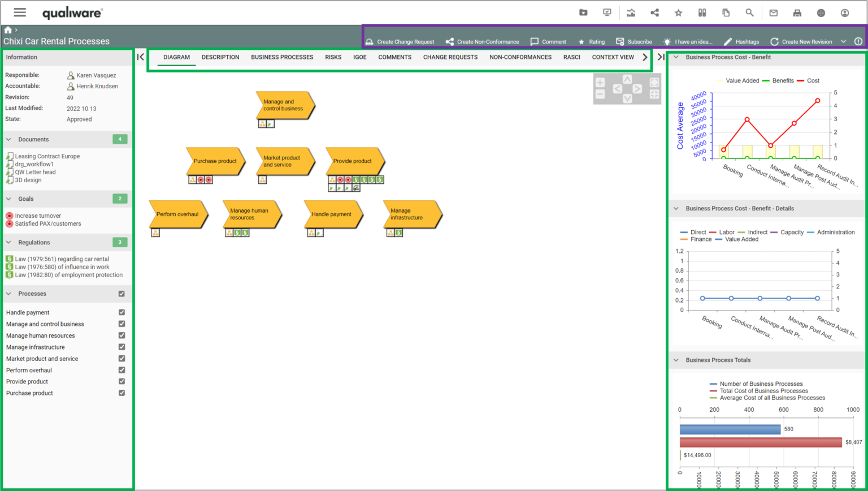Uncheck the Handle payment process

(x=121, y=312)
